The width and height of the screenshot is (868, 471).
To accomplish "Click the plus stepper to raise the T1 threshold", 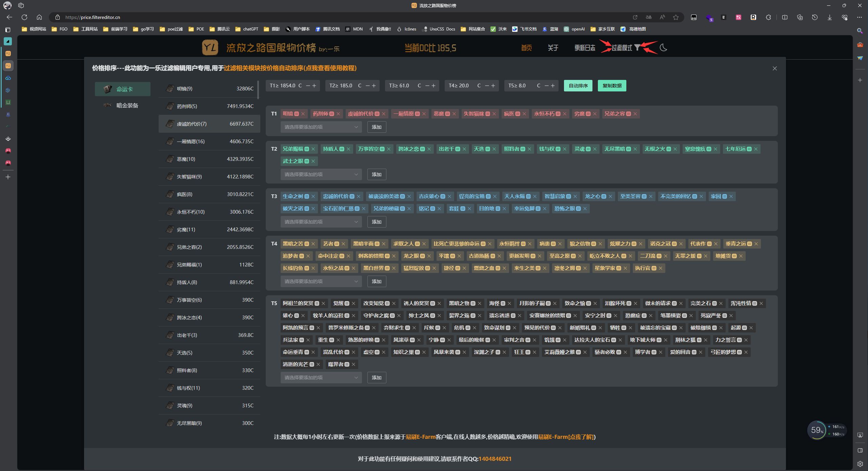I will [x=314, y=85].
